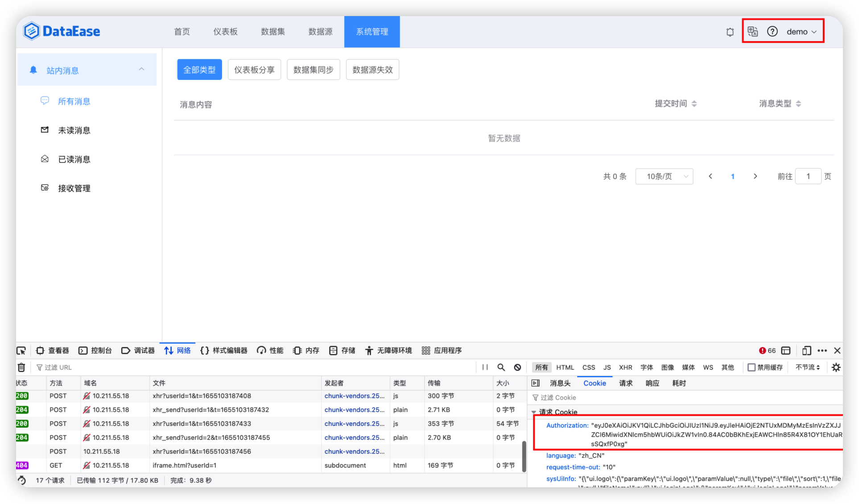
Task: Click the notification bell icon in header
Action: tap(730, 32)
